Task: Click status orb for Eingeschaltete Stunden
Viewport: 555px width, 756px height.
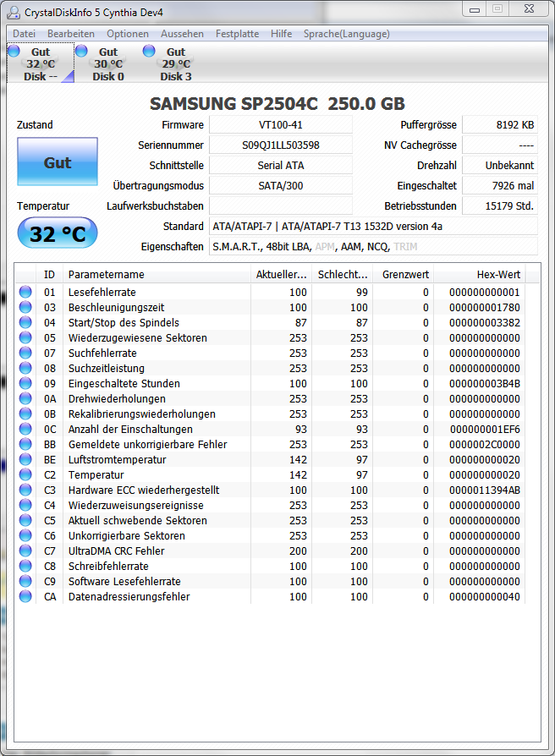Action: tap(25, 383)
